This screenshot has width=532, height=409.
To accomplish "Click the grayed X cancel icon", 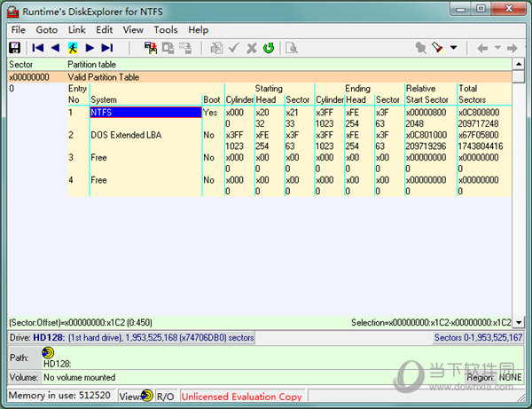I will click(252, 48).
